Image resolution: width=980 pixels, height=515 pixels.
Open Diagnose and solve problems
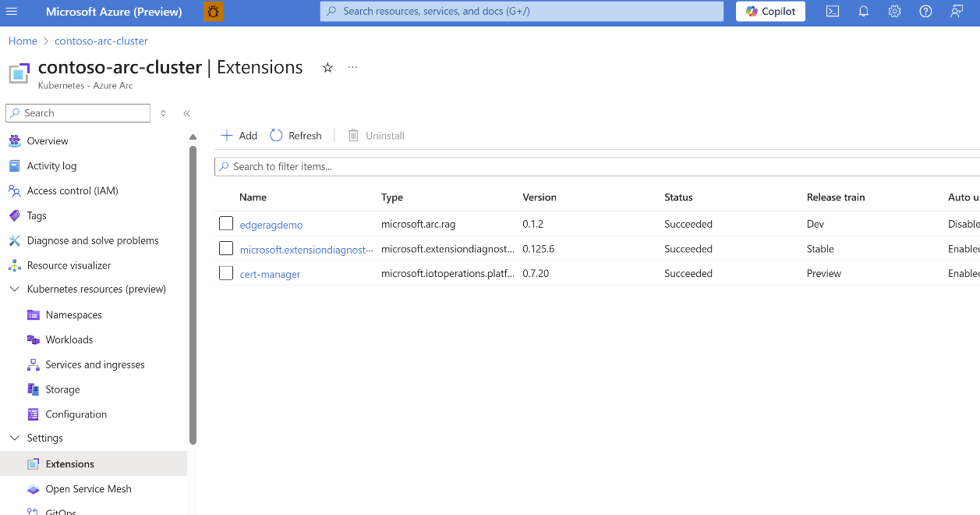pos(93,241)
